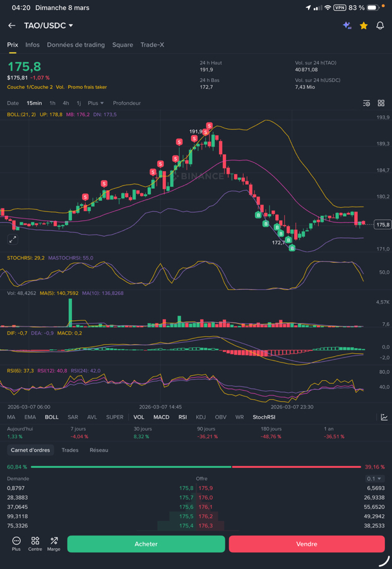Open chart settings icon beside Profondeur
Image resolution: width=392 pixels, height=569 pixels.
click(367, 103)
